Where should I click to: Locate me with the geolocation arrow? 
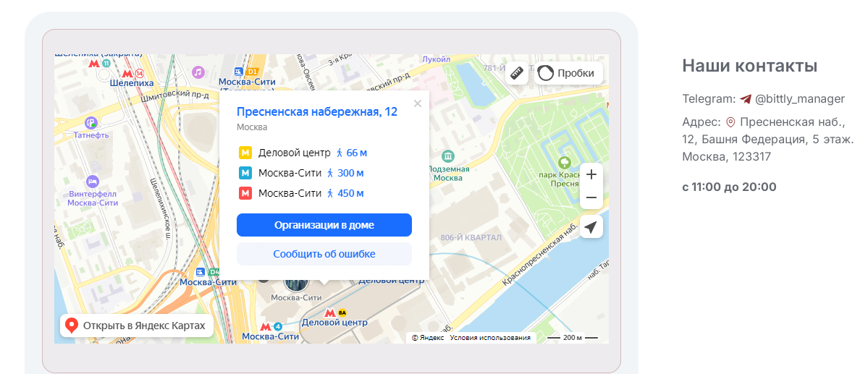click(x=591, y=227)
